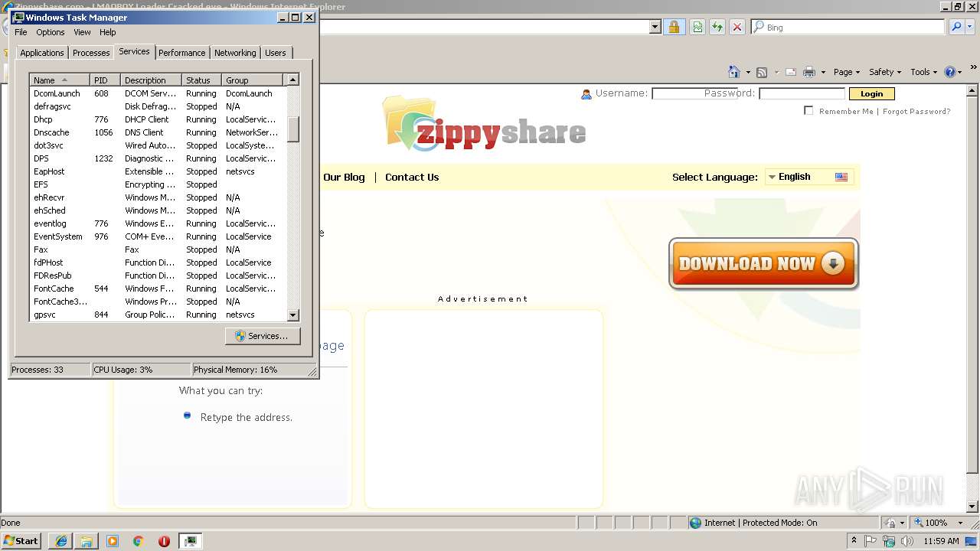Image resolution: width=980 pixels, height=551 pixels.
Task: Click the red X stop-loading icon
Action: (737, 27)
